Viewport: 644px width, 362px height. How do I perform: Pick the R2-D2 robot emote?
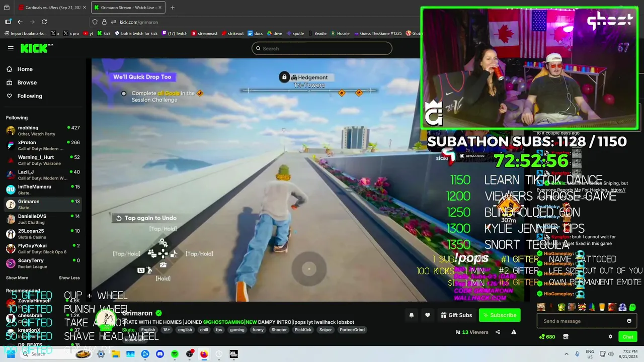622,307
